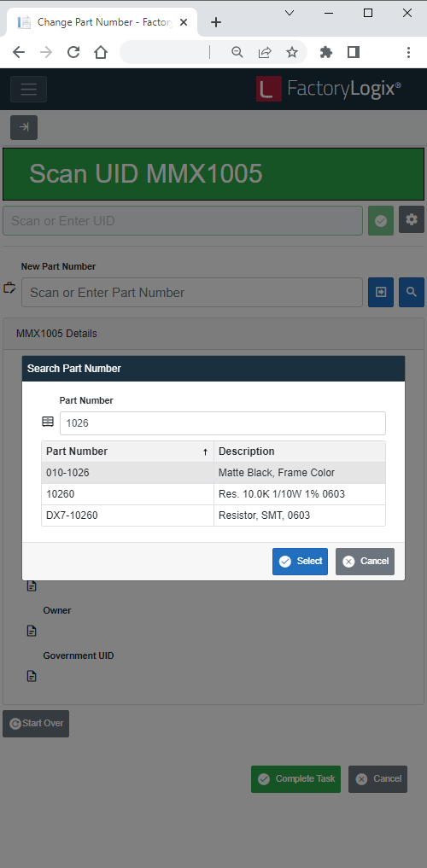Image resolution: width=427 pixels, height=868 pixels.
Task: Click the Select button in dialog
Action: [x=300, y=562]
